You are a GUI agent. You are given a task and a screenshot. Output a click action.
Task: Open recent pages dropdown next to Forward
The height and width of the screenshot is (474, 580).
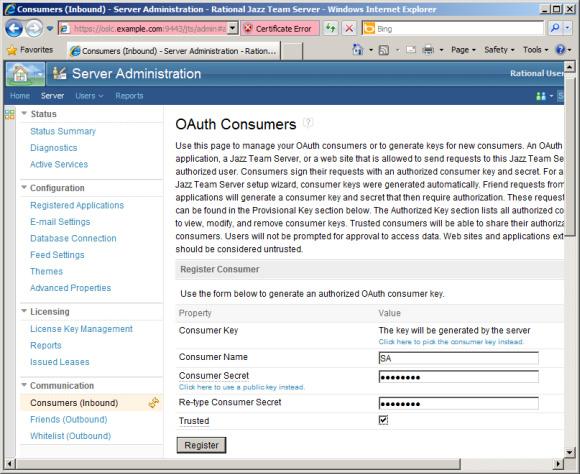(50, 28)
